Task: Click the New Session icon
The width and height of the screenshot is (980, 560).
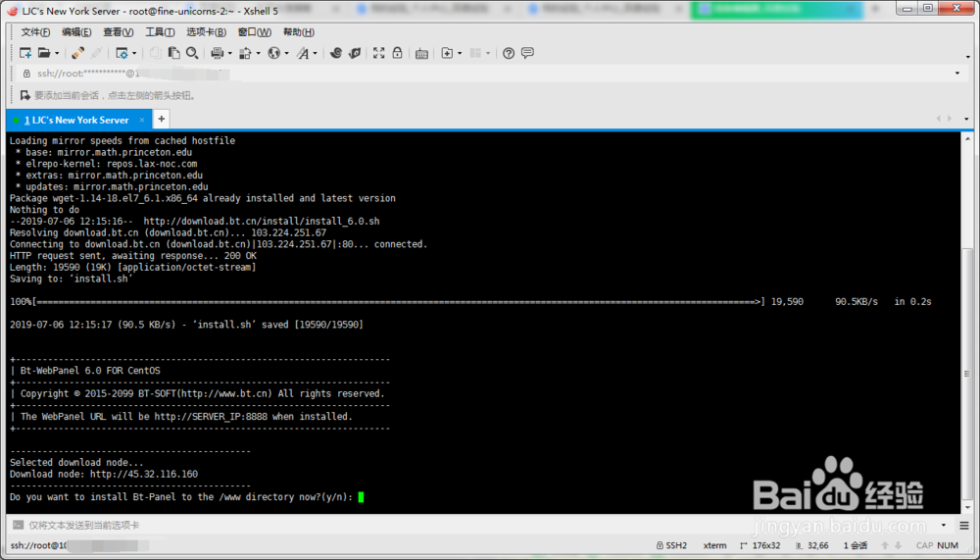Action: (25, 53)
